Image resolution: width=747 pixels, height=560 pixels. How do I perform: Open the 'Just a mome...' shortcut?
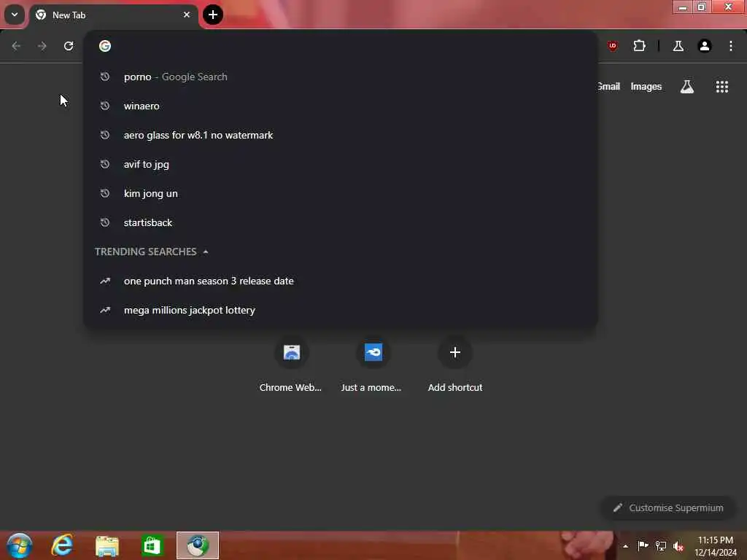pyautogui.click(x=373, y=365)
